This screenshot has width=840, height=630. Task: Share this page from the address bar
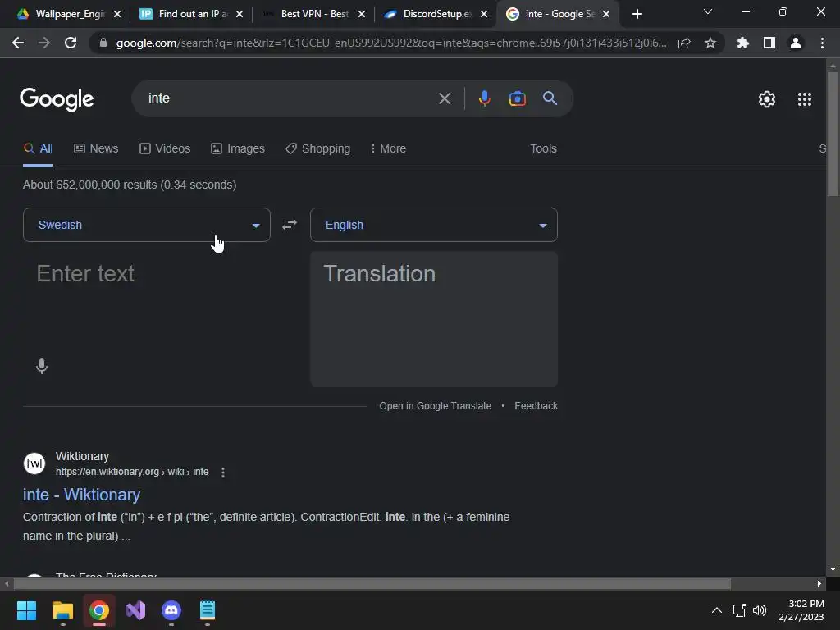(x=684, y=43)
